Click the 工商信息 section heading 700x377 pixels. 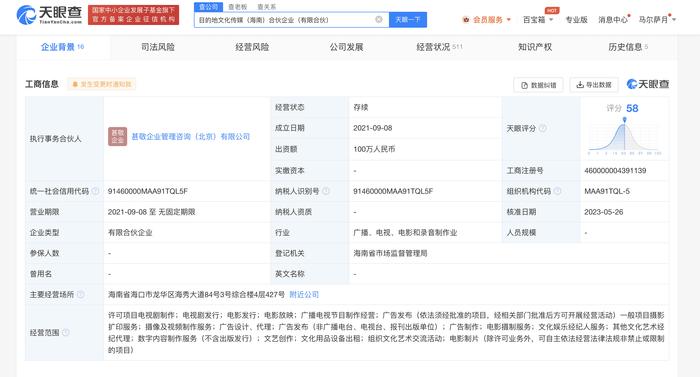(x=42, y=84)
